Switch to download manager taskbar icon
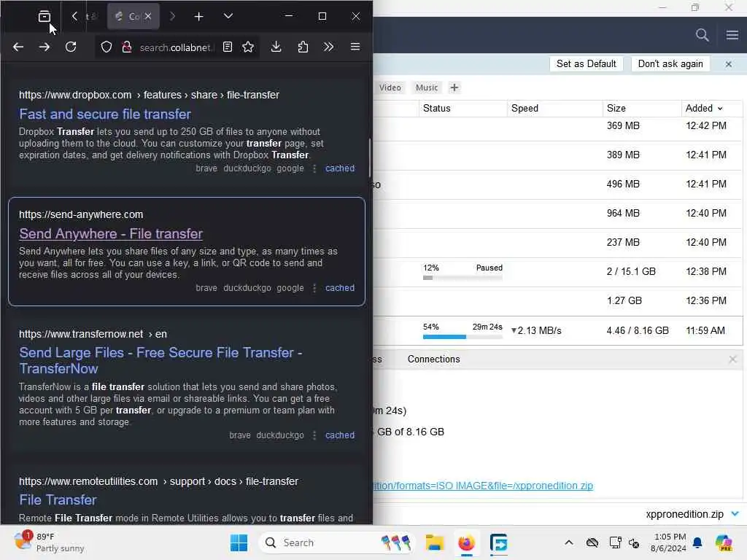The image size is (747, 560). [x=498, y=542]
